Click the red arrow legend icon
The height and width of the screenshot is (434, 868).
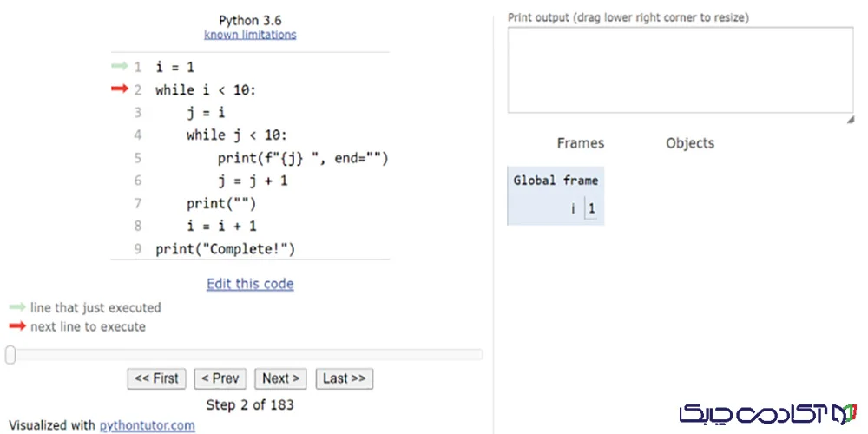click(17, 327)
